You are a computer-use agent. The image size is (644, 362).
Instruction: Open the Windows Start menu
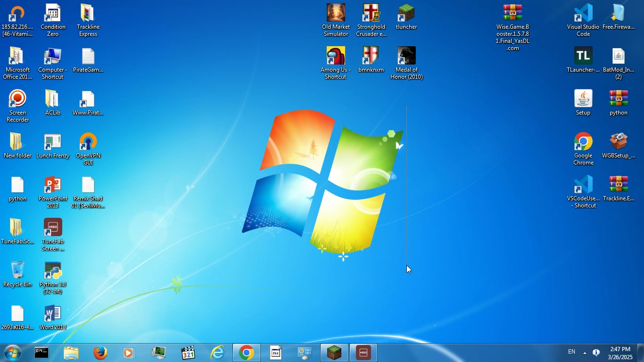pos(12,353)
